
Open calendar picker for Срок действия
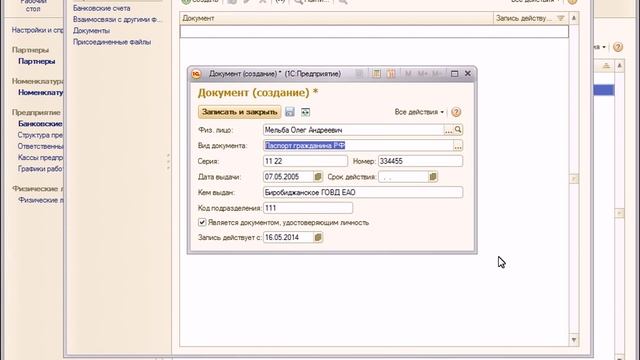(x=433, y=177)
